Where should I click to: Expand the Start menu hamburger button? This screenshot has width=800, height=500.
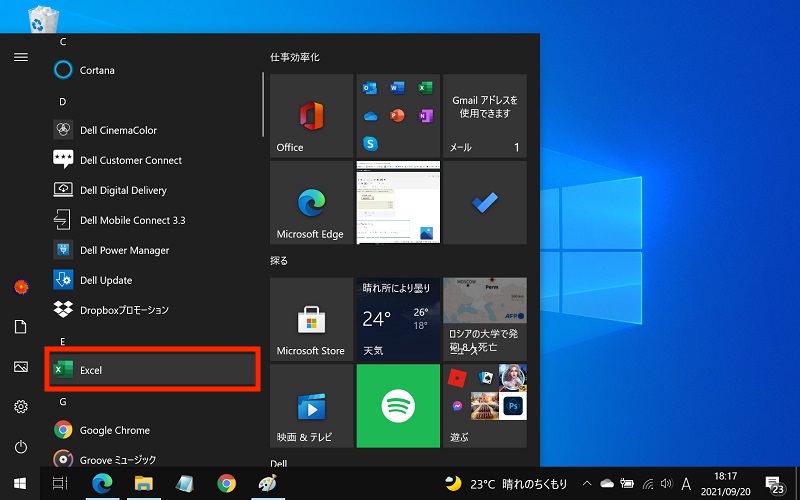point(20,57)
